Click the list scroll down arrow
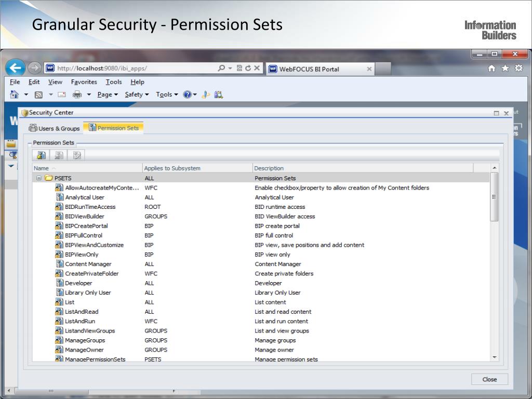The height and width of the screenshot is (399, 532). 495,357
